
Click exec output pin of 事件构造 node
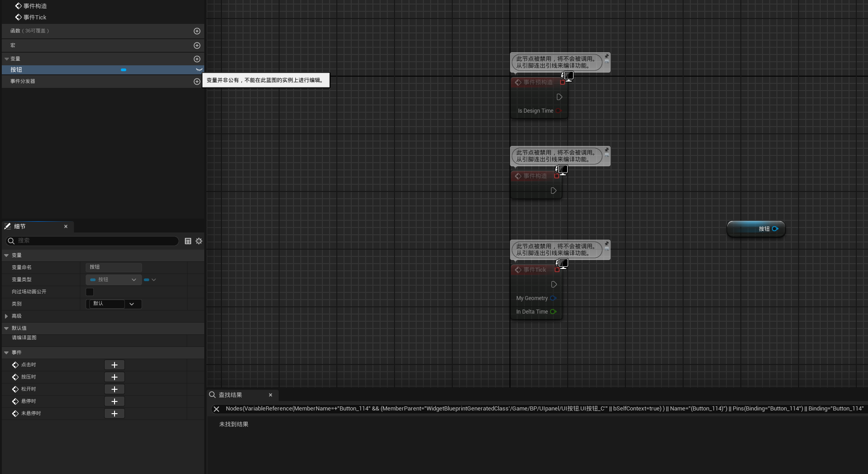pyautogui.click(x=553, y=191)
